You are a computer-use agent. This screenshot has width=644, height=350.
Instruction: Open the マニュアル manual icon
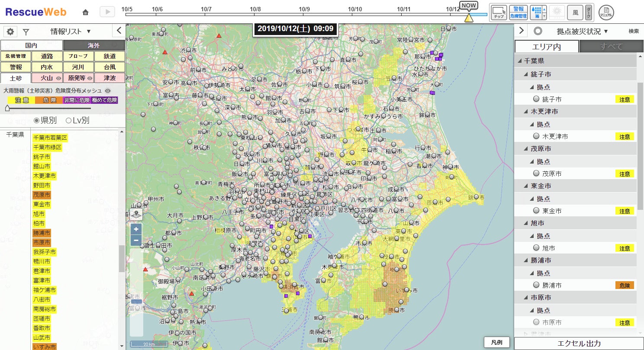606,12
